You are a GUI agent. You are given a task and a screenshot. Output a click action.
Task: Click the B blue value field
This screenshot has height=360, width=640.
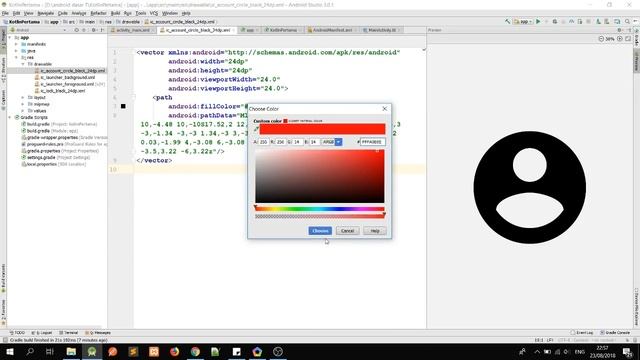coord(314,142)
